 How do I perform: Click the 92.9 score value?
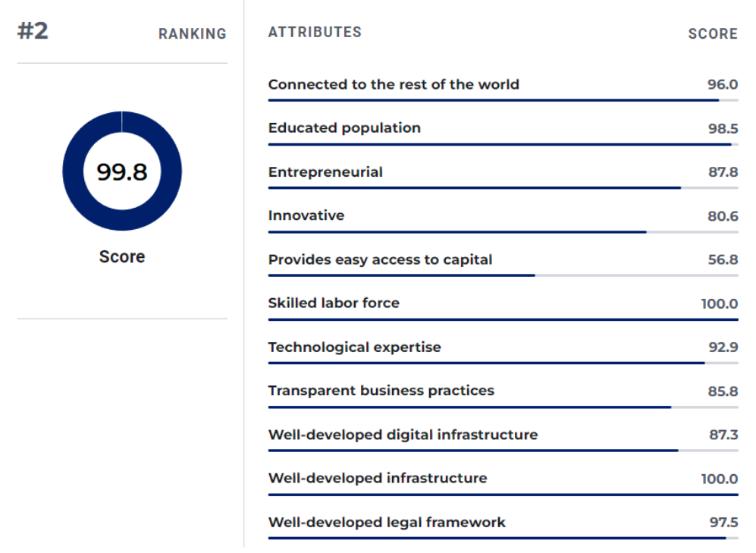click(723, 347)
